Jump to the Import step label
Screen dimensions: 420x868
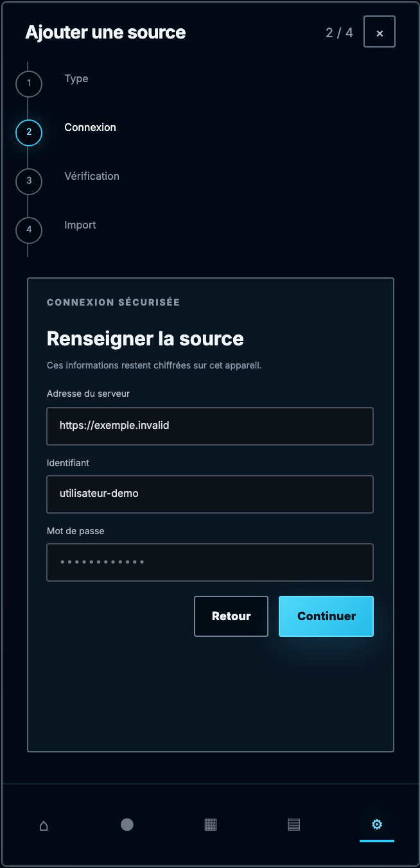(x=80, y=225)
